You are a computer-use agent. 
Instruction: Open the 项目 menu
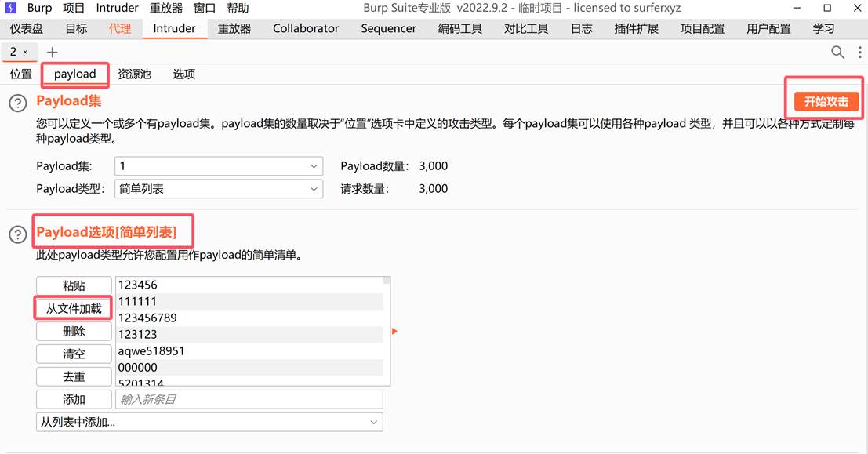pos(74,8)
